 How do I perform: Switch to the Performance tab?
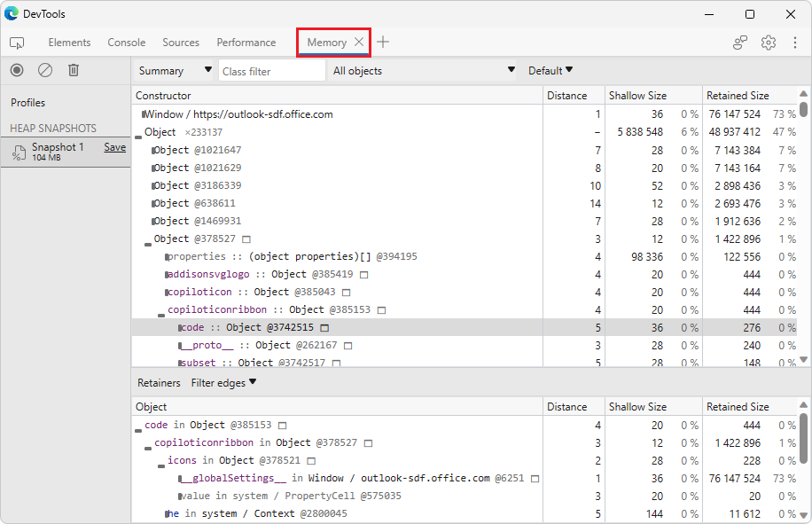246,43
